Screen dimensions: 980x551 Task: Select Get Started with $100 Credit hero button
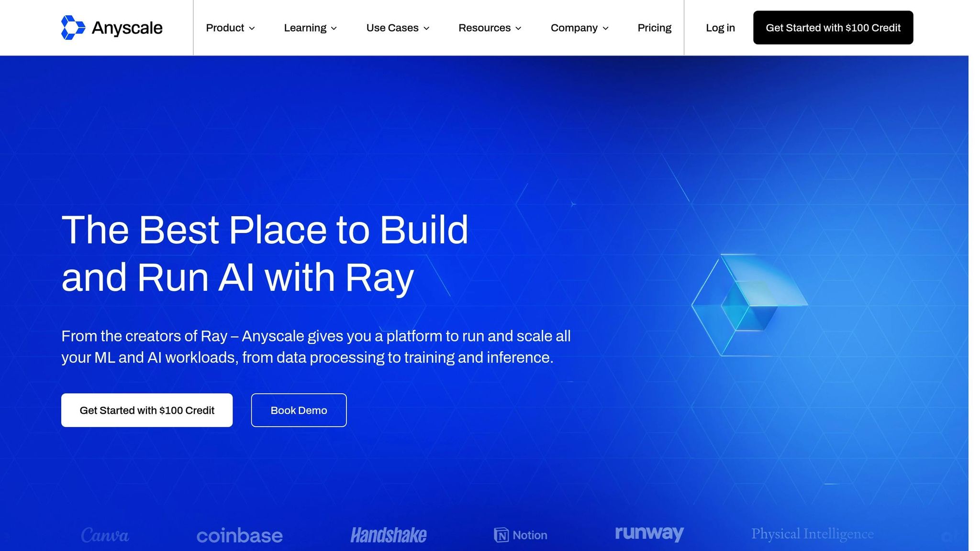pyautogui.click(x=147, y=410)
